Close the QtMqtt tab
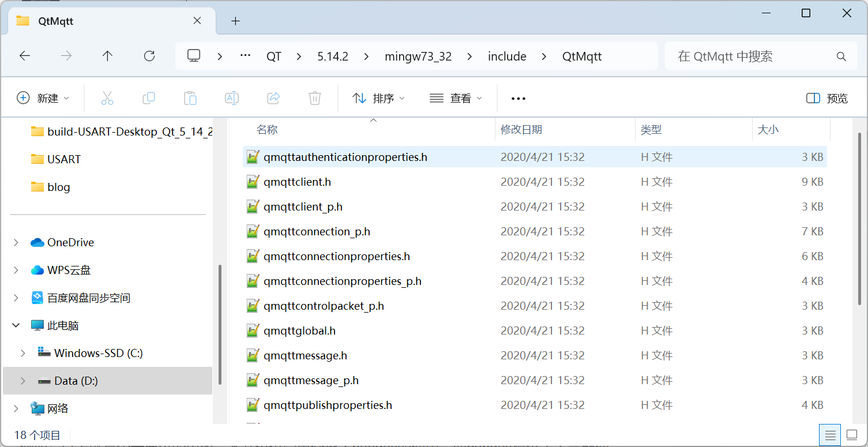This screenshot has height=447, width=868. pyautogui.click(x=197, y=21)
